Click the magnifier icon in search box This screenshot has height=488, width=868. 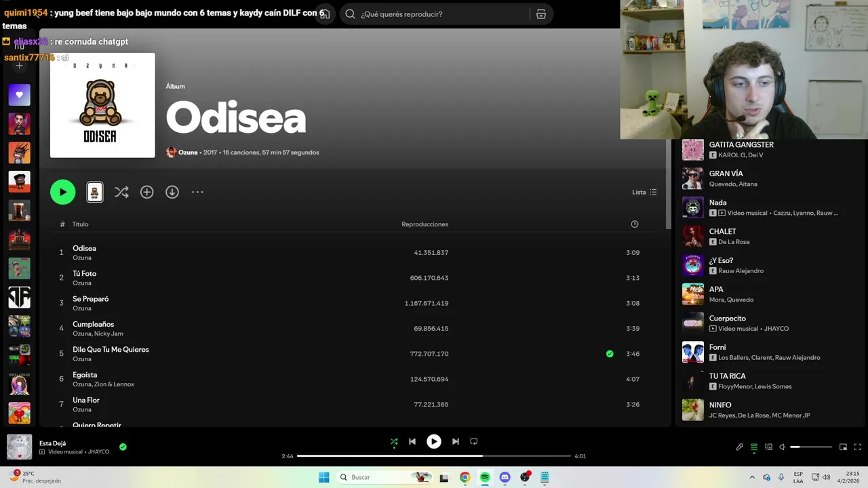tap(350, 14)
